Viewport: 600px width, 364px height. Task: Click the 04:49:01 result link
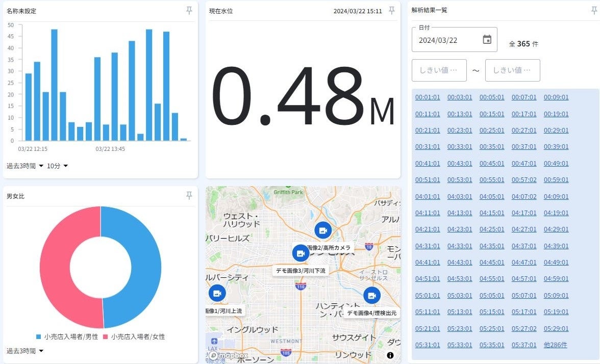pyautogui.click(x=556, y=262)
